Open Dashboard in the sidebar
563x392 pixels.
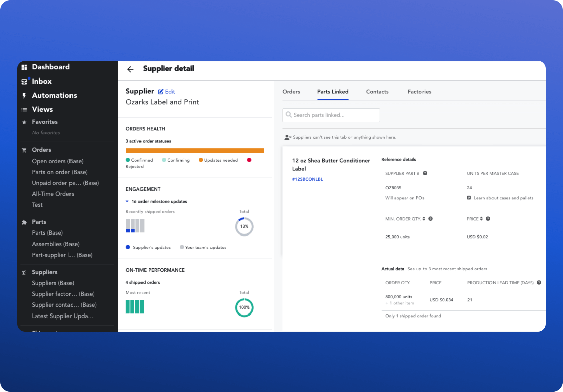coord(51,67)
